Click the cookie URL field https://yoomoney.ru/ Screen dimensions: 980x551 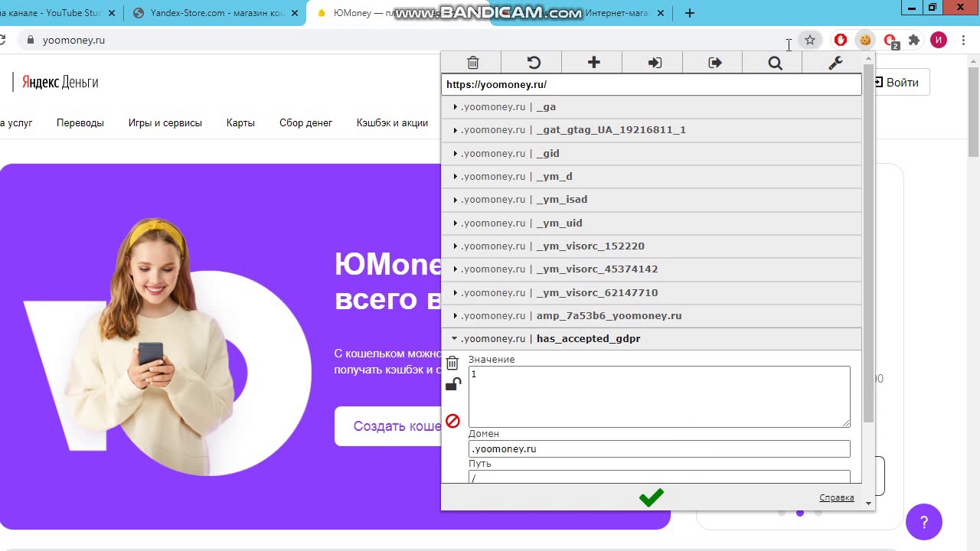pos(652,85)
